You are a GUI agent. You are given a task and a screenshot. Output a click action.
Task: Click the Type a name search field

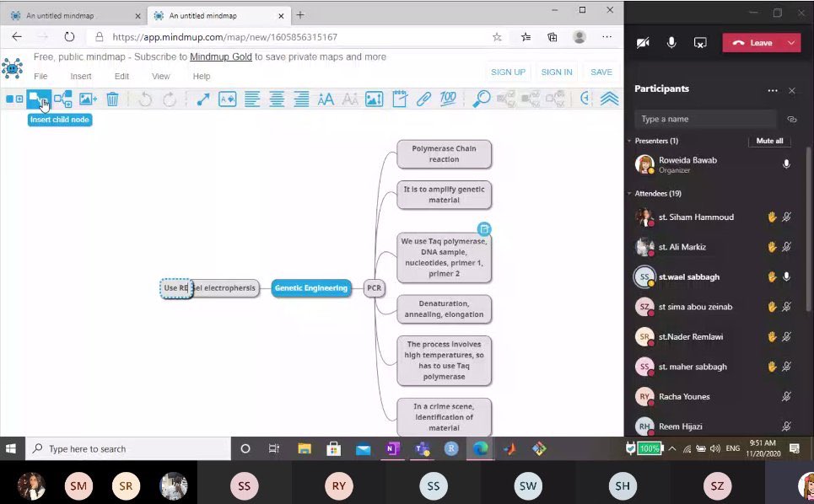click(x=705, y=118)
